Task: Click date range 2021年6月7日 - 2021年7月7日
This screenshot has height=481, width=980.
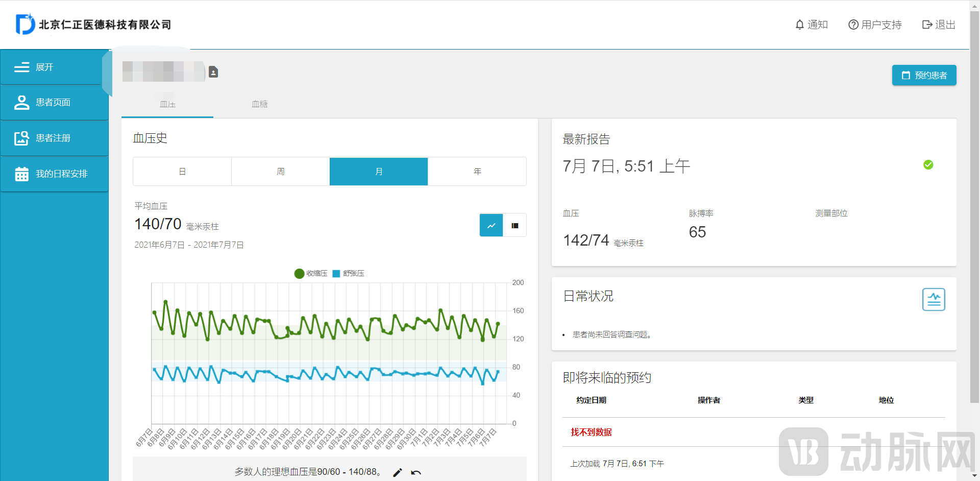Action: tap(189, 245)
